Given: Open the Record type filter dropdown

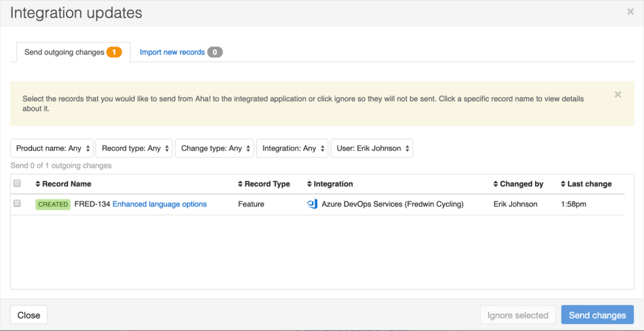Looking at the screenshot, I should (x=134, y=148).
